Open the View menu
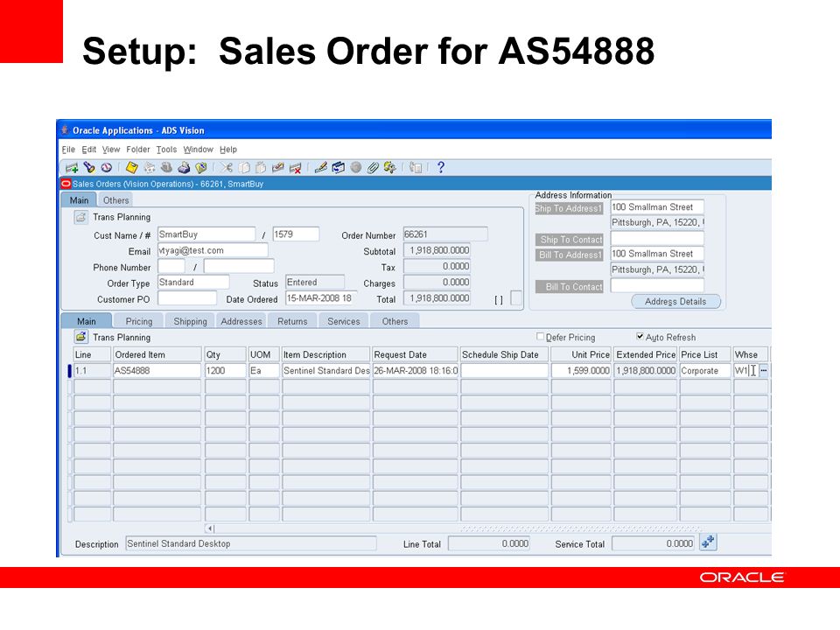This screenshot has width=840, height=630. click(x=111, y=150)
